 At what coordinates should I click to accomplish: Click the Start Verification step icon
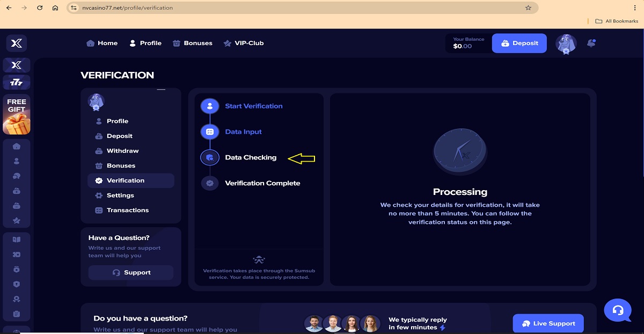click(x=210, y=106)
